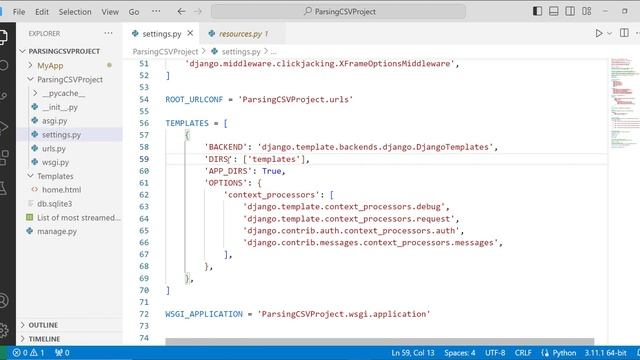Toggle the primary side bar layout icon
The width and height of the screenshot is (640, 360).
click(538, 11)
